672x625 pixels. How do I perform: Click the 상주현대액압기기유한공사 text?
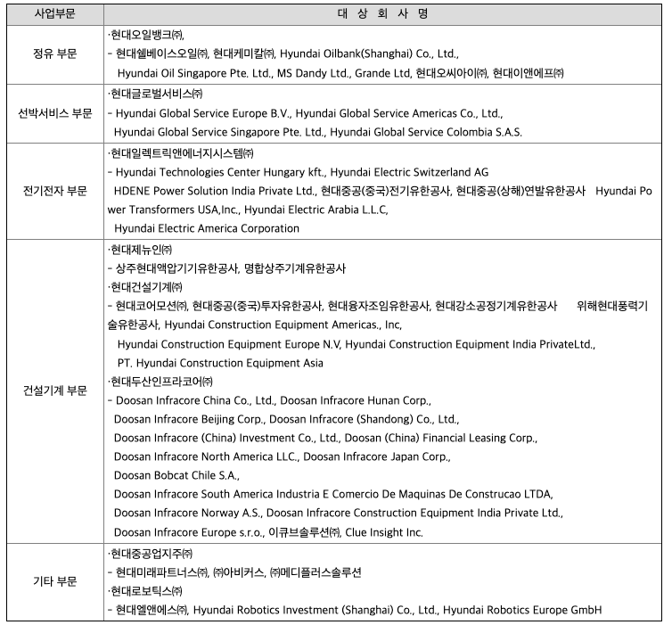coord(176,268)
